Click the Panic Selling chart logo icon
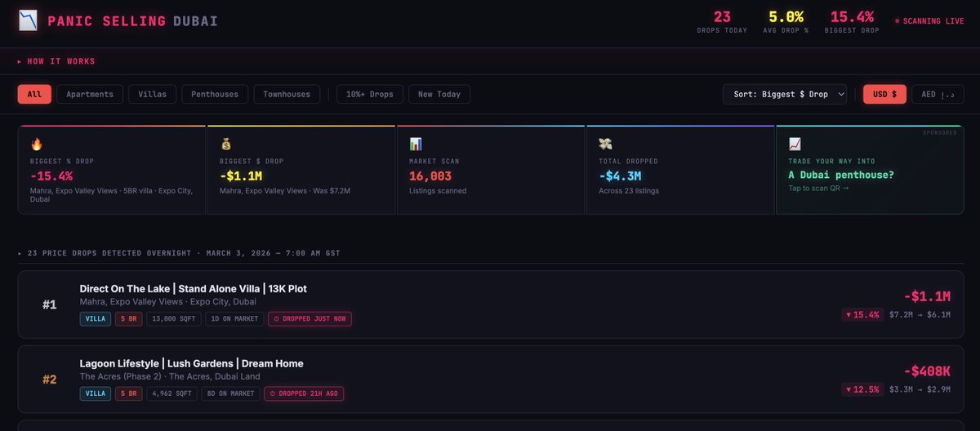980x431 pixels. 29,20
